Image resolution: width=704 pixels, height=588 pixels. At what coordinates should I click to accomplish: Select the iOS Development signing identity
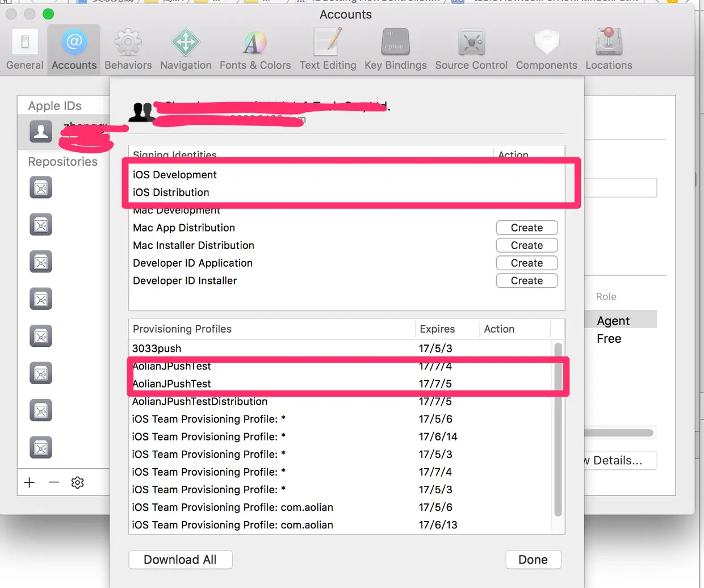coord(346,175)
